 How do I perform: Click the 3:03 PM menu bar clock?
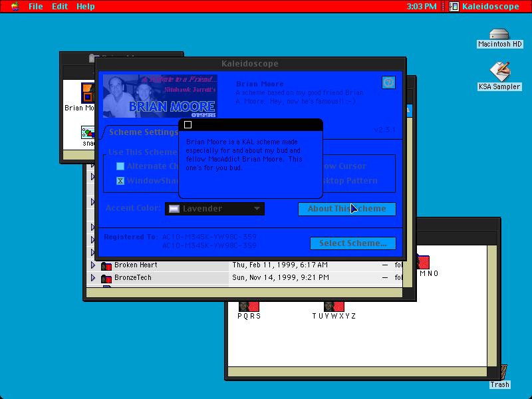(422, 7)
